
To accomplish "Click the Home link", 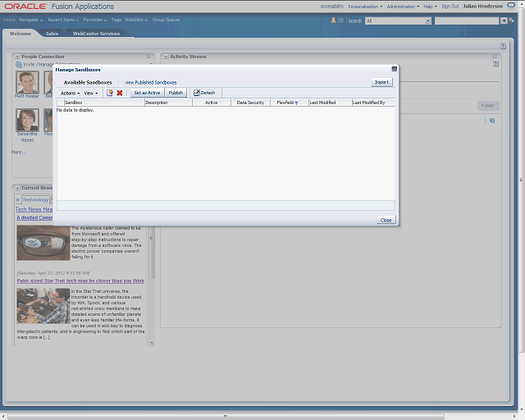I will tap(9, 20).
